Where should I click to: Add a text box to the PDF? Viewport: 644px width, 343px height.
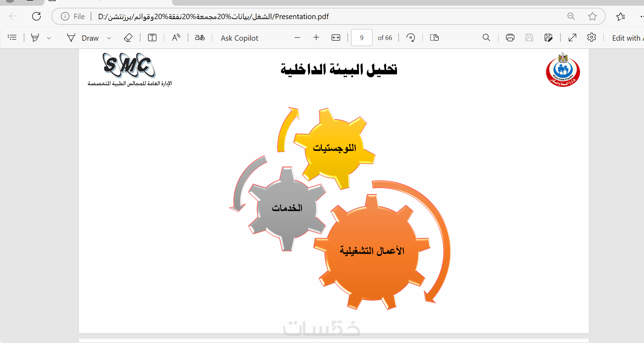pos(152,38)
